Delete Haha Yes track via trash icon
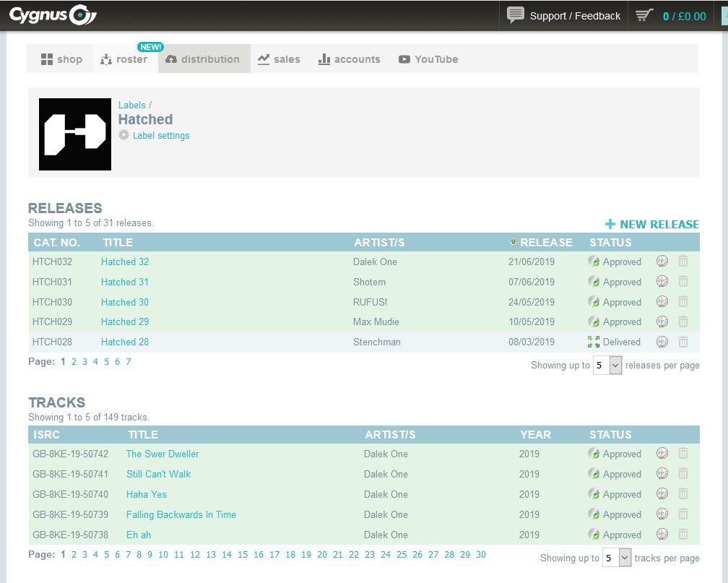This screenshot has width=728, height=583. [x=683, y=494]
